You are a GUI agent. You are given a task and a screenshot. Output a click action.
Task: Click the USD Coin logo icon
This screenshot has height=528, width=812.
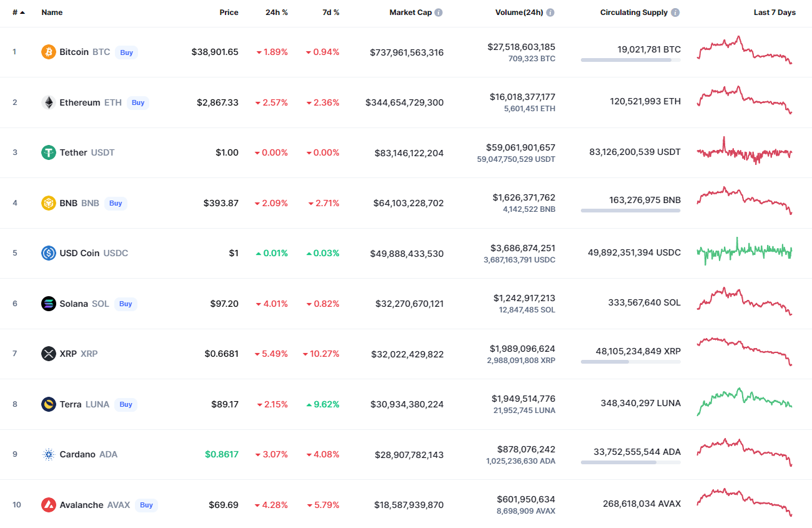coord(49,253)
